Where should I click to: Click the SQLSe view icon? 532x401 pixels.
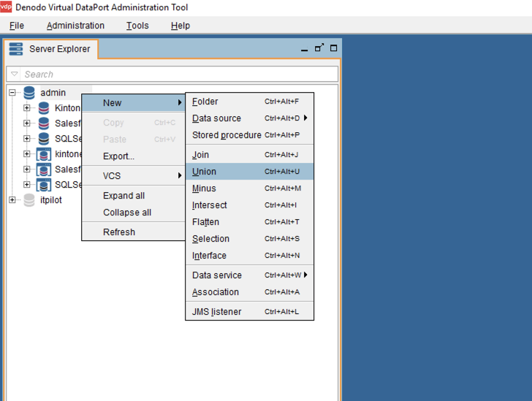point(44,185)
